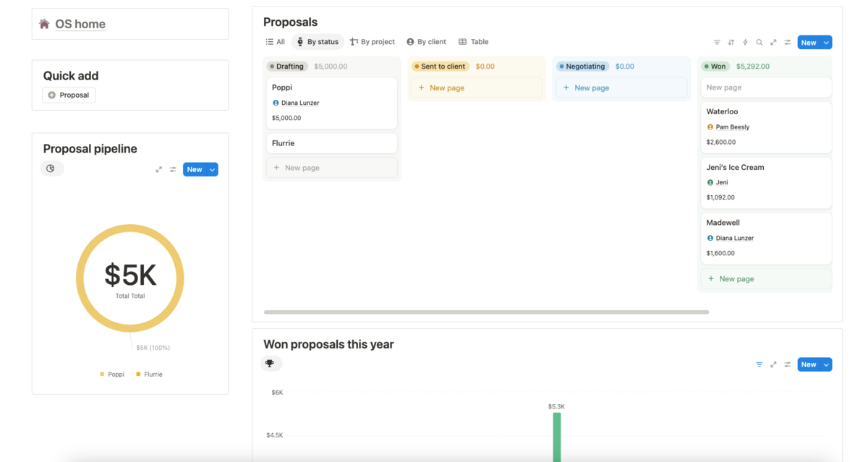868x462 pixels.
Task: Open view settings icon in Won proposals
Action: [788, 364]
